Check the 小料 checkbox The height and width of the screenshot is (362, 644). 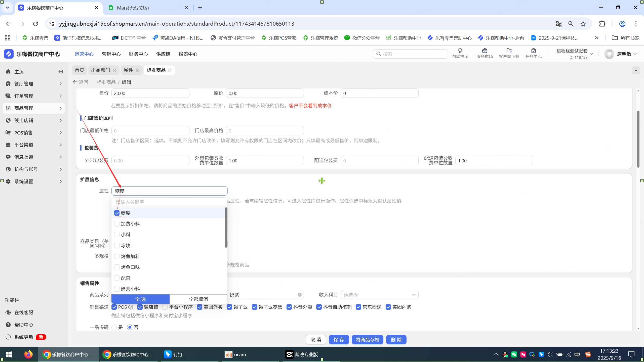tap(117, 235)
